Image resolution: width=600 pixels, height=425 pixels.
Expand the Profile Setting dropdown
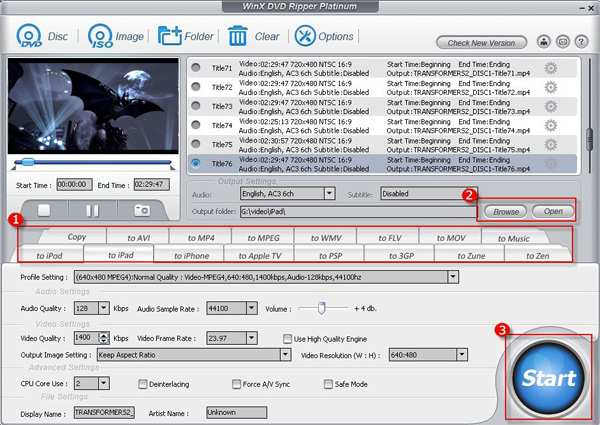(x=453, y=277)
